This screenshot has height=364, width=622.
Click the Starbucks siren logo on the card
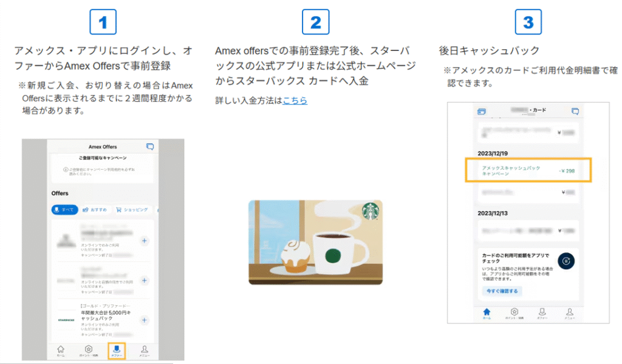(x=371, y=211)
